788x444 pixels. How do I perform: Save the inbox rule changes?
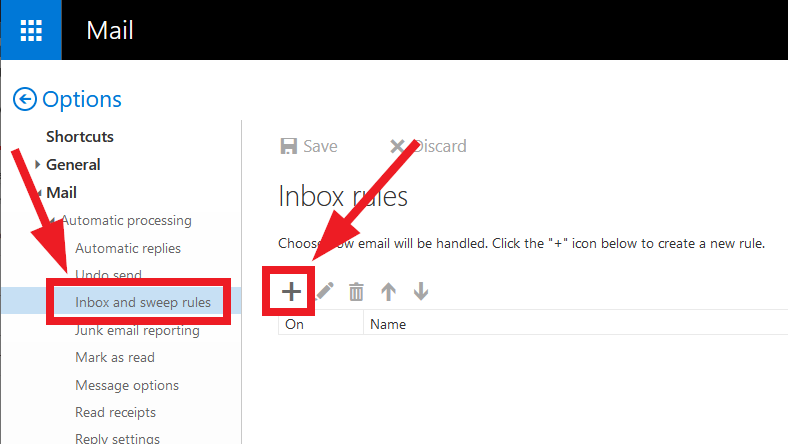(309, 146)
